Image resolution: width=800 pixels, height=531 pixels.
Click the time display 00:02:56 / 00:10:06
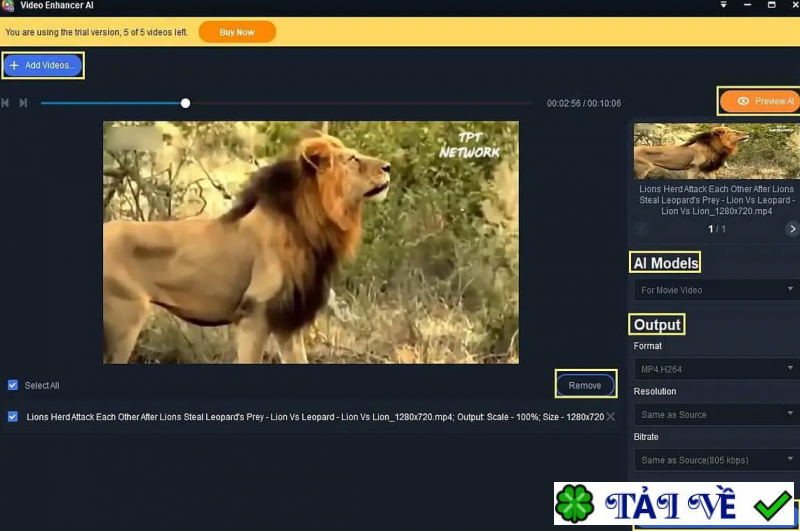(x=584, y=103)
